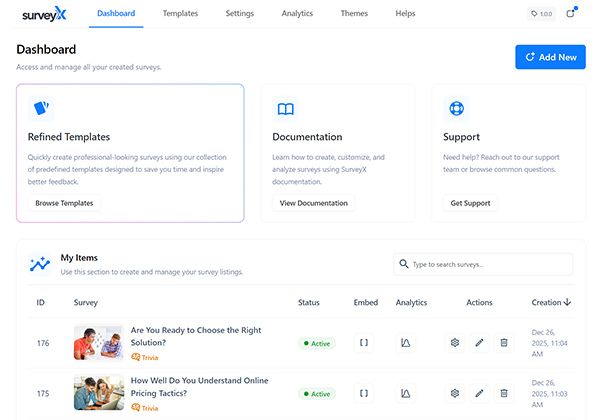Viewport: 600px width, 420px height.
Task: Open settings gear for survey 175
Action: [455, 393]
